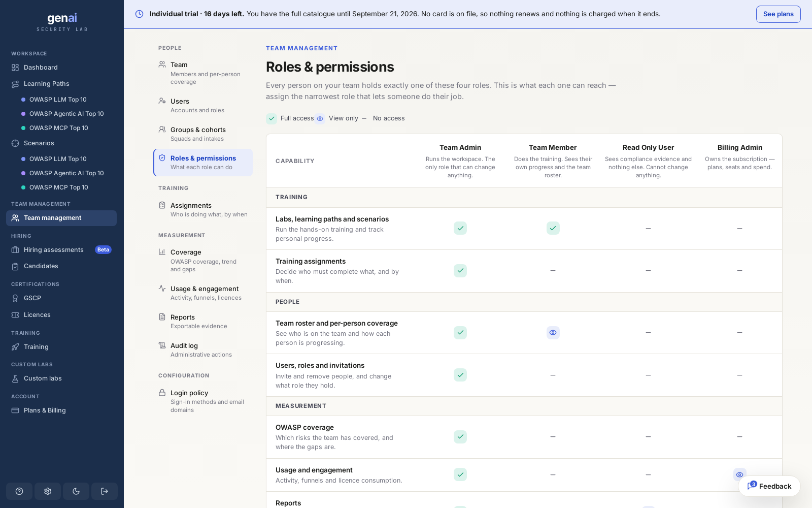Open Coverage measurement page
Viewport: 812px width, 508px height.
(x=203, y=260)
